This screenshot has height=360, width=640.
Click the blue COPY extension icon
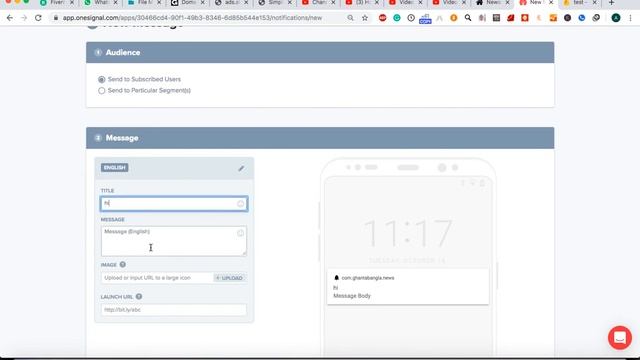click(425, 19)
